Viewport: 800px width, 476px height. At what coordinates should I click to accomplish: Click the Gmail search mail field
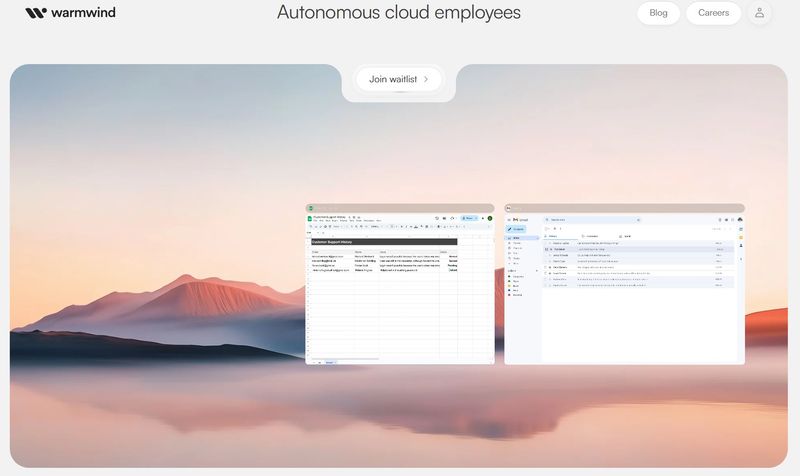[x=592, y=220]
